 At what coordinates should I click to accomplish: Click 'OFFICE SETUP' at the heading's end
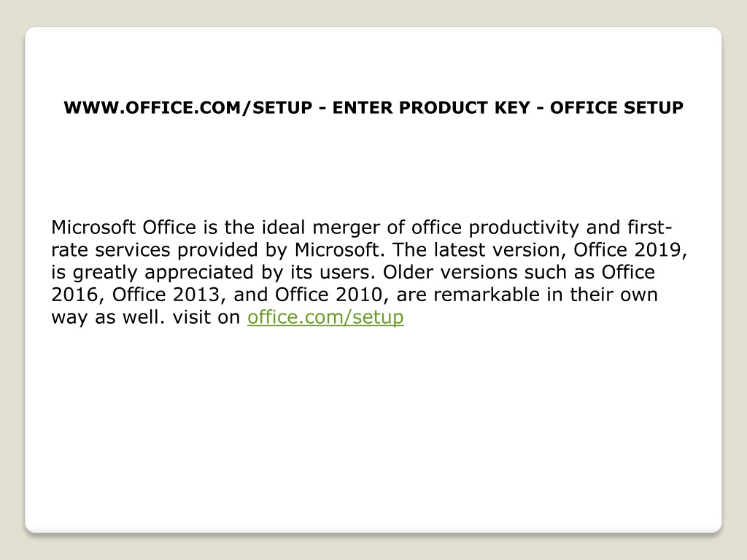point(616,108)
